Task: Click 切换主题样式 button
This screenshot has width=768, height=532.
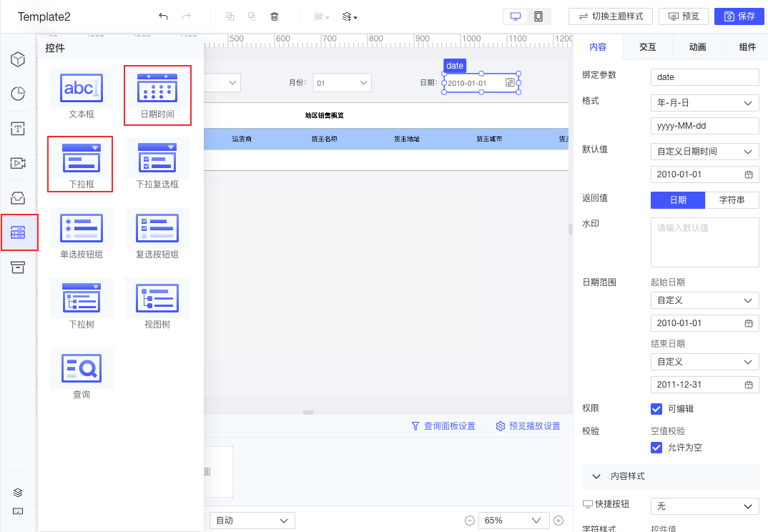Action: point(610,16)
